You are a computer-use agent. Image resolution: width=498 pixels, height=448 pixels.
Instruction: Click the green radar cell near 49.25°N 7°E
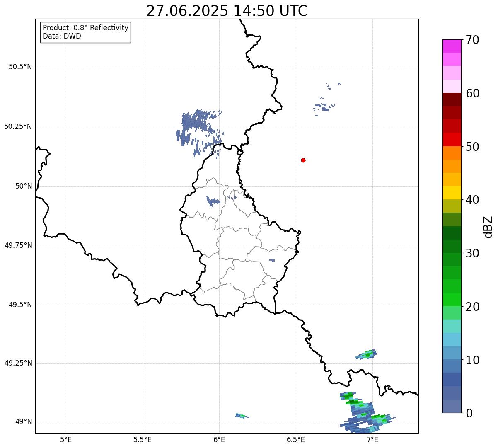tap(367, 354)
